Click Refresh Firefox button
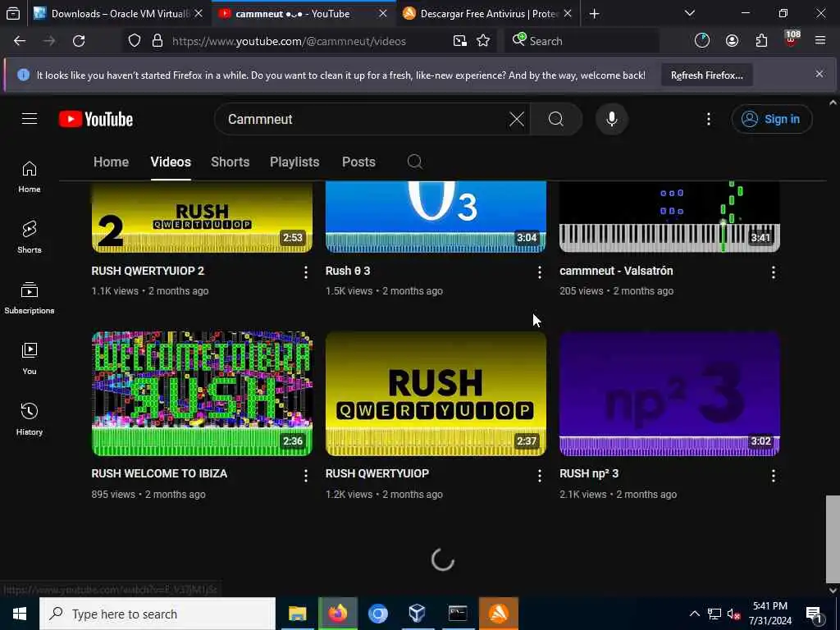 [x=706, y=75]
